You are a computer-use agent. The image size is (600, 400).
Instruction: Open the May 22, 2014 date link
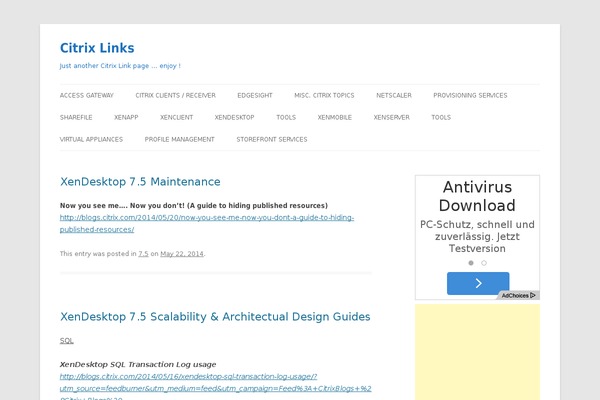182,254
